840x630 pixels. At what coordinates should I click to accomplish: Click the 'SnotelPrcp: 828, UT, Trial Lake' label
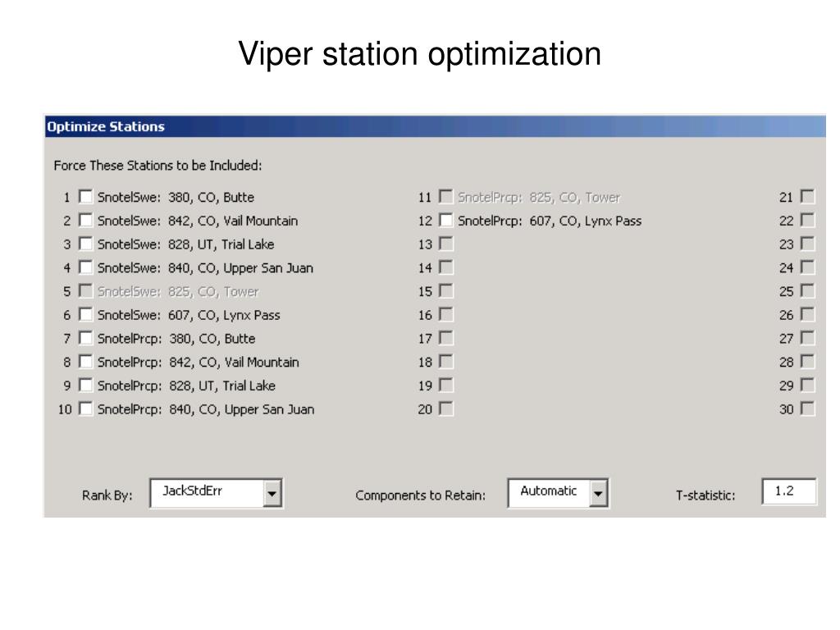[186, 386]
